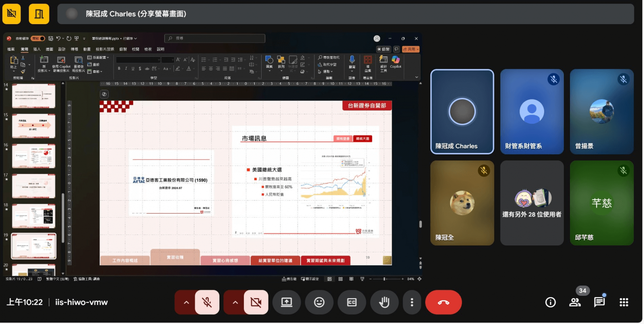The height and width of the screenshot is (324, 644).
Task: Expand microphone audio settings chevron
Action: [186, 302]
